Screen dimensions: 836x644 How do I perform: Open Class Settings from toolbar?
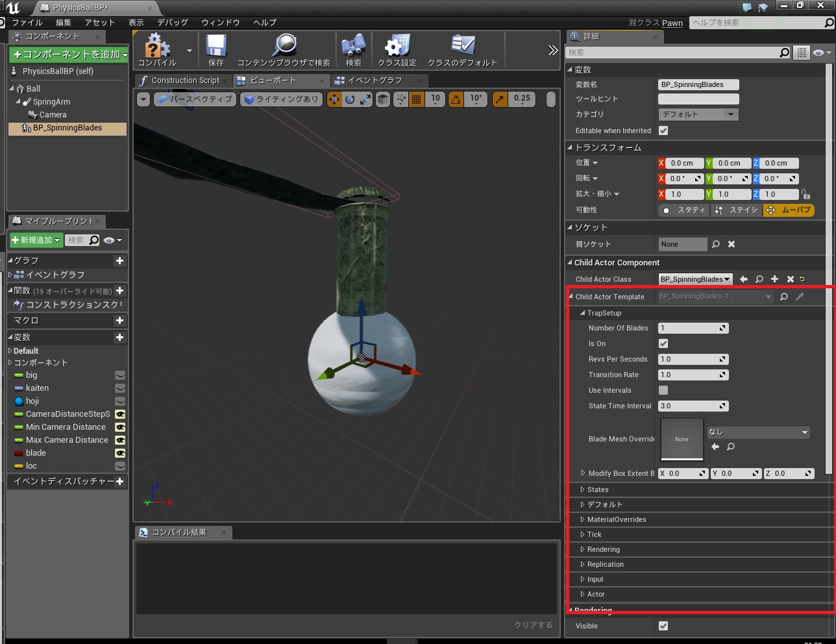click(x=397, y=49)
